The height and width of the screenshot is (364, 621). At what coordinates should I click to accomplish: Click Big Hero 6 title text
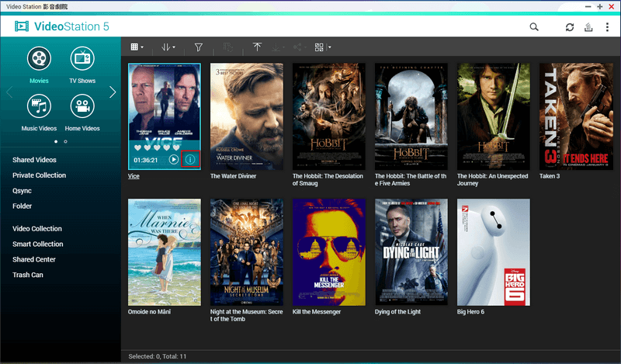(x=470, y=312)
